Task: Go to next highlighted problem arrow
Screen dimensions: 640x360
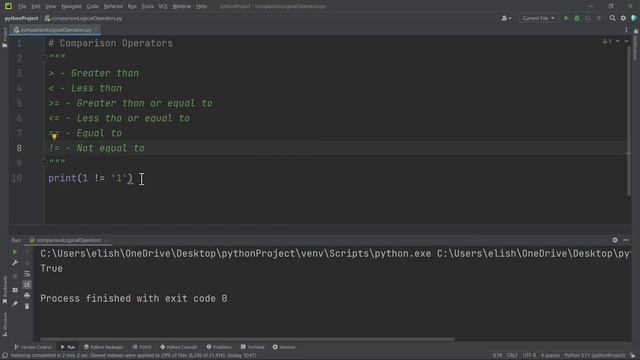Action: point(626,42)
